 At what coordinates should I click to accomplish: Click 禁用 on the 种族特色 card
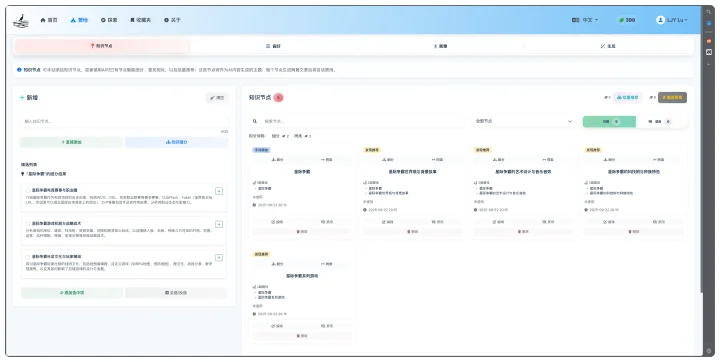pos(659,222)
